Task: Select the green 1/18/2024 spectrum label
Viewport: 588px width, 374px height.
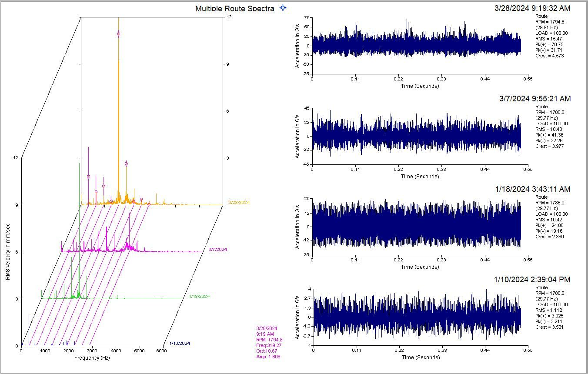Action: [199, 296]
